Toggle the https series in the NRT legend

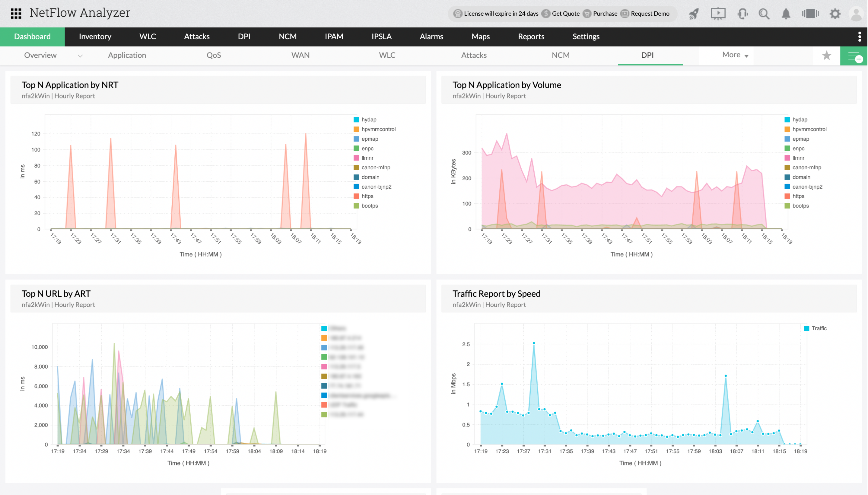tap(367, 196)
